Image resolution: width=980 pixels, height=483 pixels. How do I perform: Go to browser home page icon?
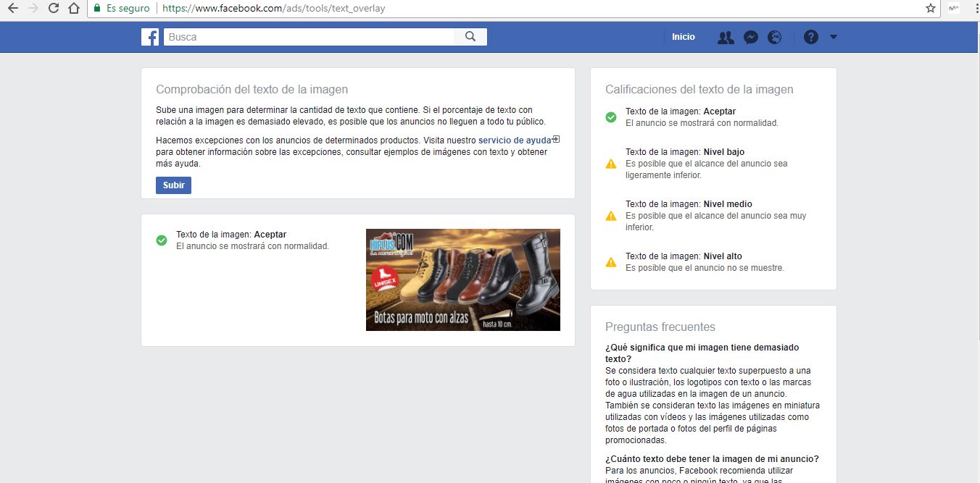click(73, 9)
